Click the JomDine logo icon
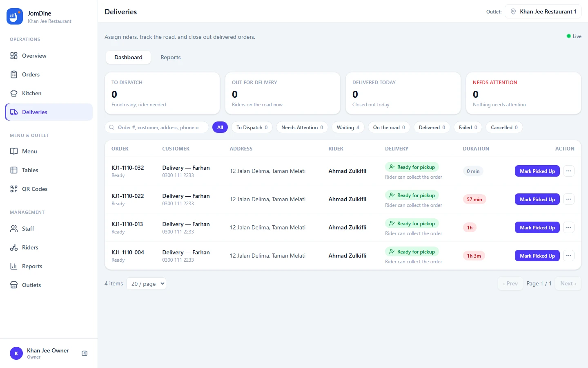Viewport: 588px width, 368px height. [15, 16]
